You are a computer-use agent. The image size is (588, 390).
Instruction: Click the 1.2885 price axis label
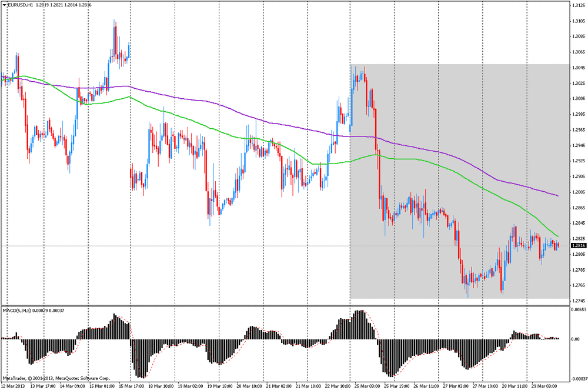tap(579, 192)
